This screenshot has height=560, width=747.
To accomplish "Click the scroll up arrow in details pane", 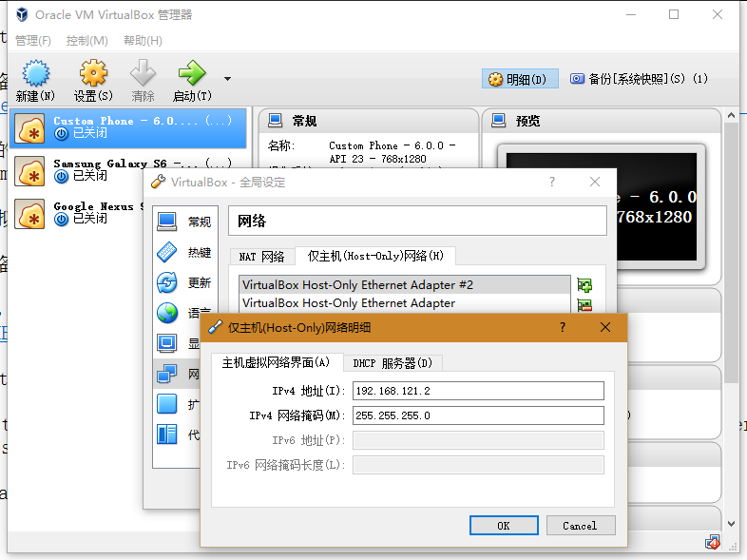I will 731,115.
